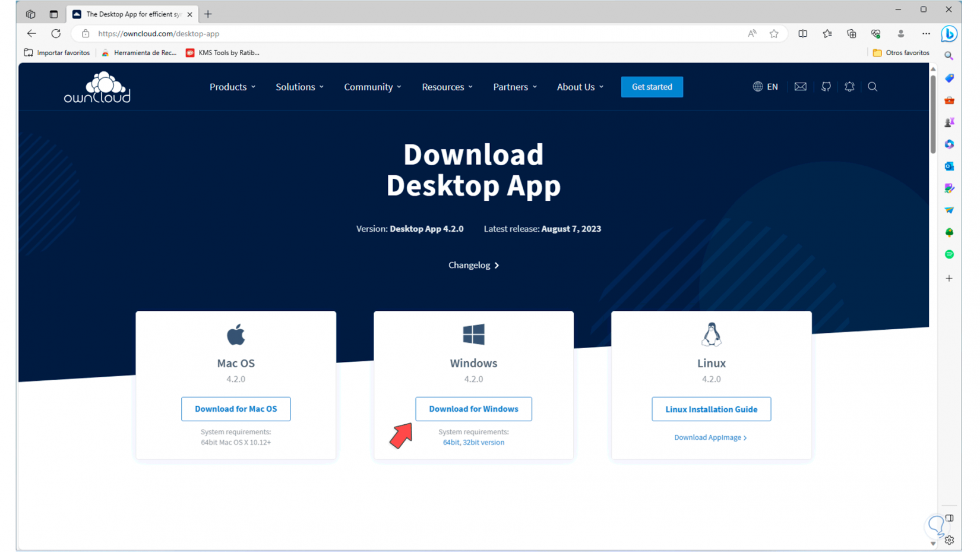Viewport: 980px width, 552px height.
Task: Open the EN language selector
Action: (x=766, y=87)
